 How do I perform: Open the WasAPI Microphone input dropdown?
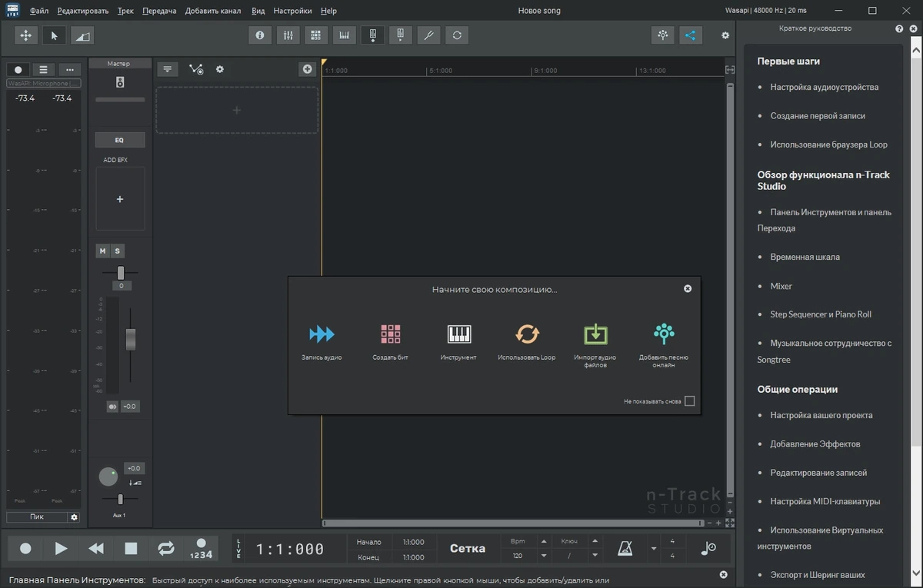(x=44, y=83)
